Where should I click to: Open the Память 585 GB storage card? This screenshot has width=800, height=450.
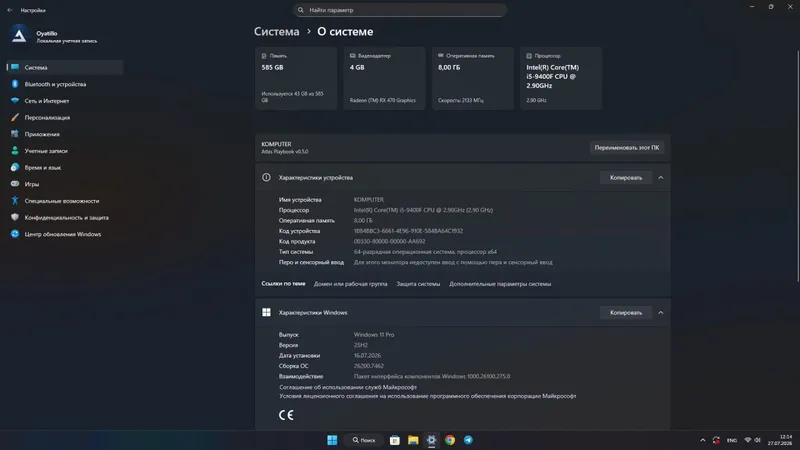point(296,78)
